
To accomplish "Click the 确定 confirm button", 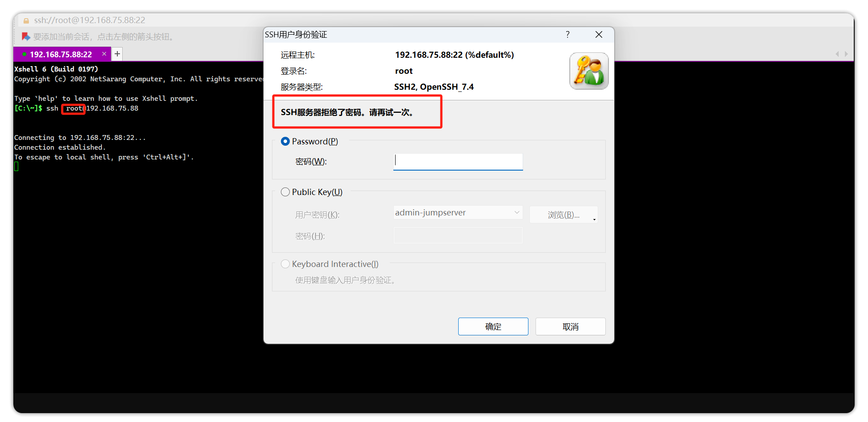I will pyautogui.click(x=493, y=326).
